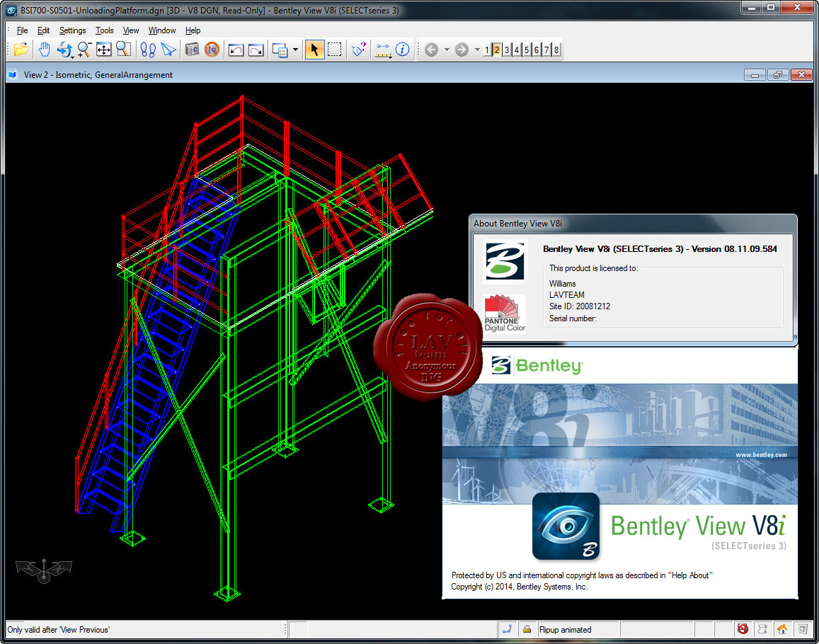The width and height of the screenshot is (819, 644).
Task: Select the Zoom In/Out magnifier tool
Action: pyautogui.click(x=84, y=50)
